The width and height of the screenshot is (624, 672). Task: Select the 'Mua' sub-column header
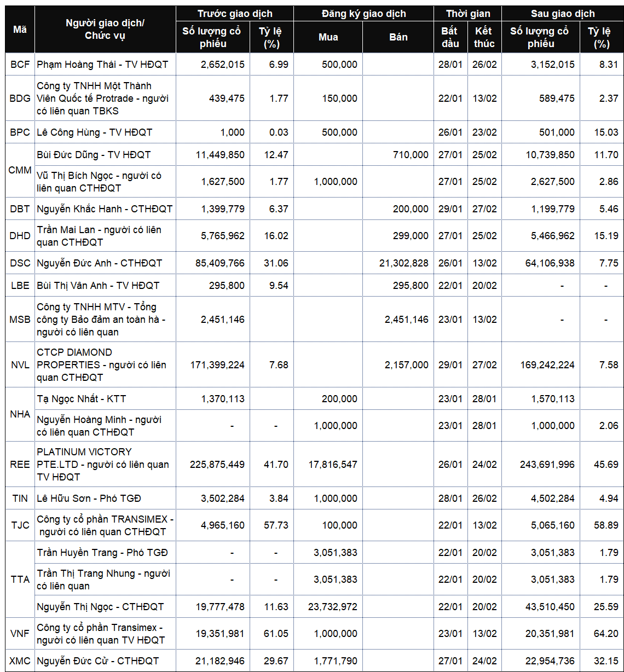point(328,37)
